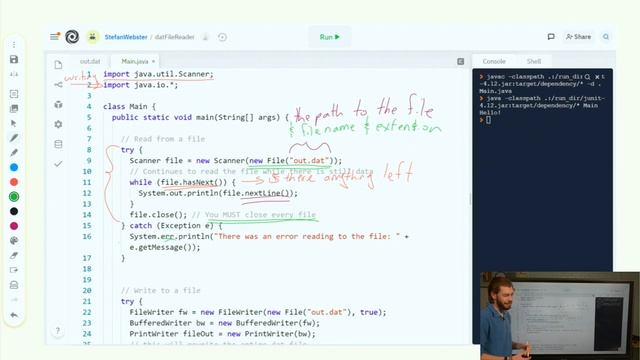Click the image gallery icon in the annotation toolbar
640x360 pixels.
14,109
